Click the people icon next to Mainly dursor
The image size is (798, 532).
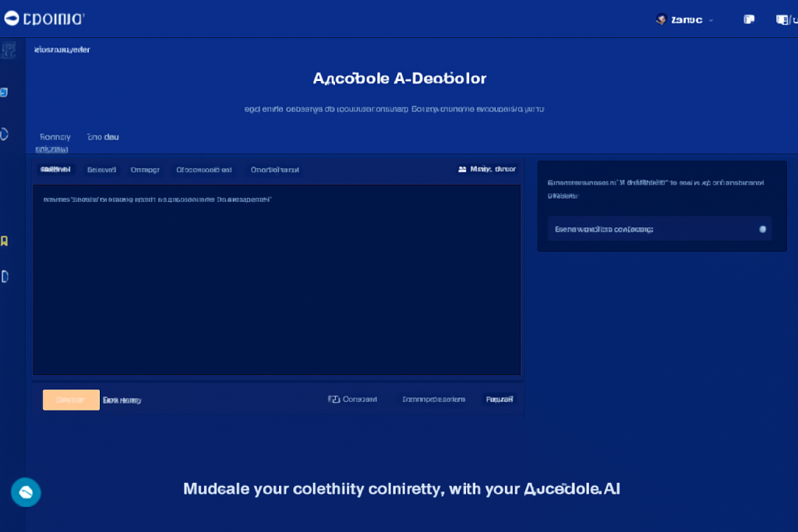click(461, 169)
